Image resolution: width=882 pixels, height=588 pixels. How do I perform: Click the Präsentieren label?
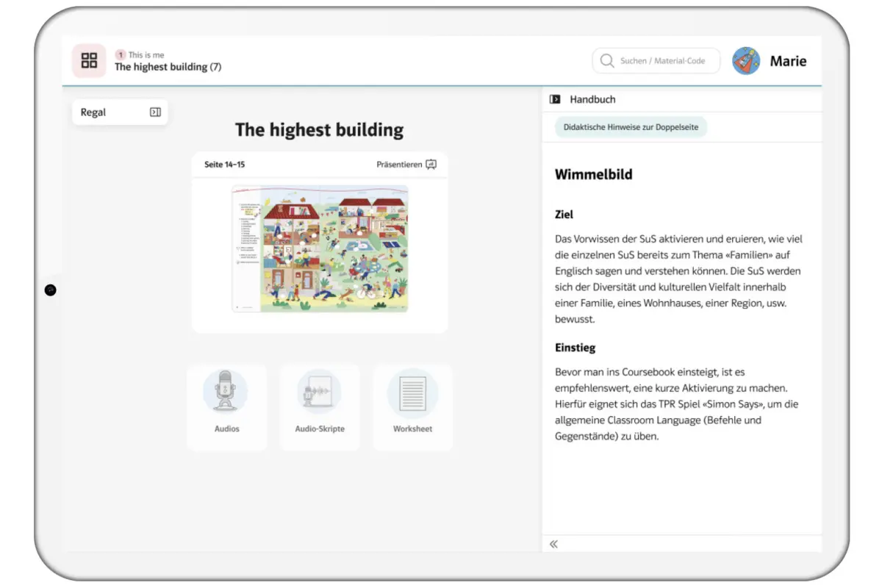(x=399, y=165)
